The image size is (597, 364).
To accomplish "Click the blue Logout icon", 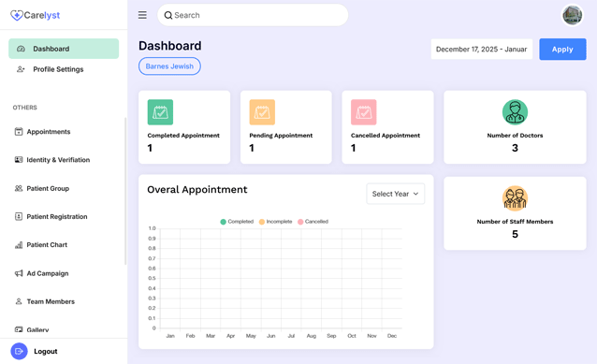I will point(19,351).
